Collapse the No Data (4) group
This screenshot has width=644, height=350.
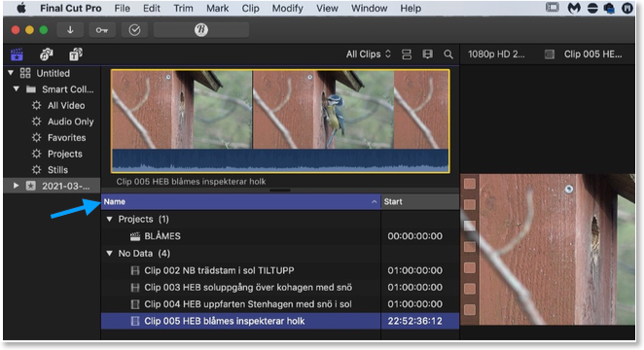click(109, 253)
